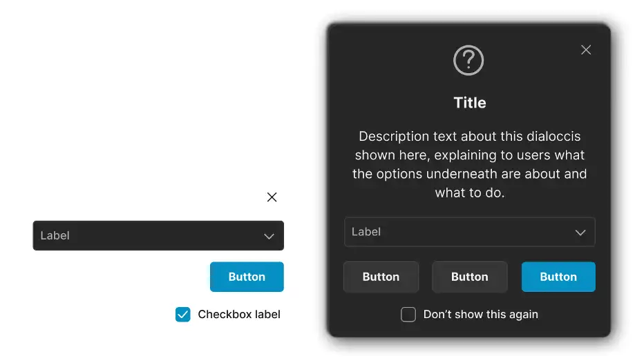Image resolution: width=644 pixels, height=363 pixels.
Task: Click the "Checkbox label" text
Action: click(x=239, y=315)
